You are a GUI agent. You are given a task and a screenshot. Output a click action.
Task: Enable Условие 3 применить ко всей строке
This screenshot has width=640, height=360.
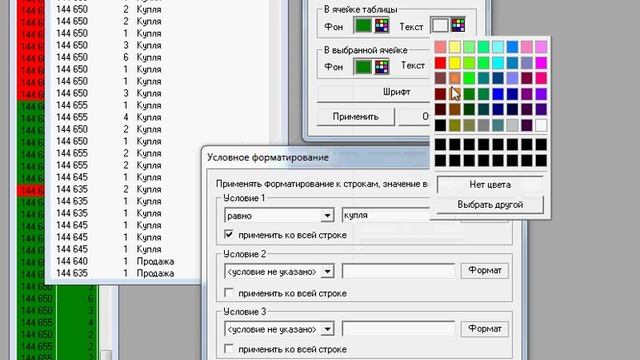[229, 349]
